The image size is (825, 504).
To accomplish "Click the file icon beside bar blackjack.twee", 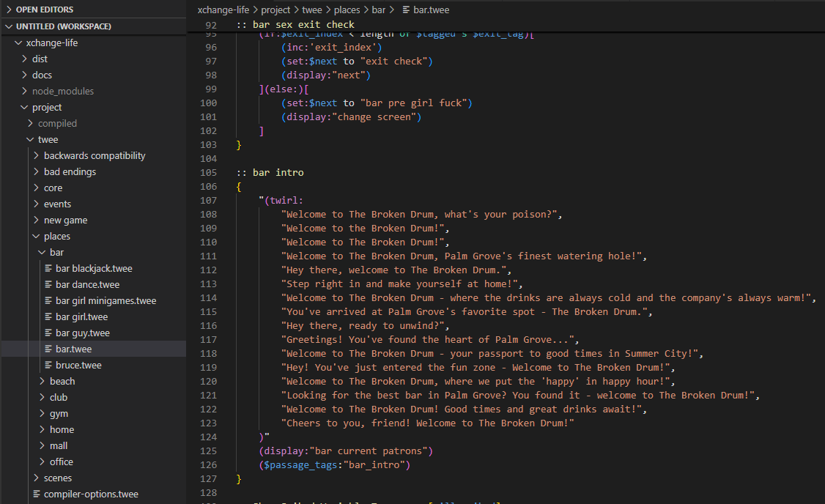I will pyautogui.click(x=48, y=269).
